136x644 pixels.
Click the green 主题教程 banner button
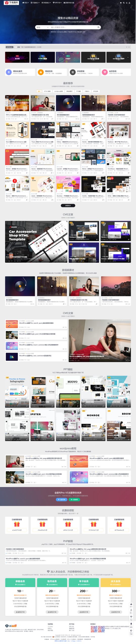tap(74, 500)
